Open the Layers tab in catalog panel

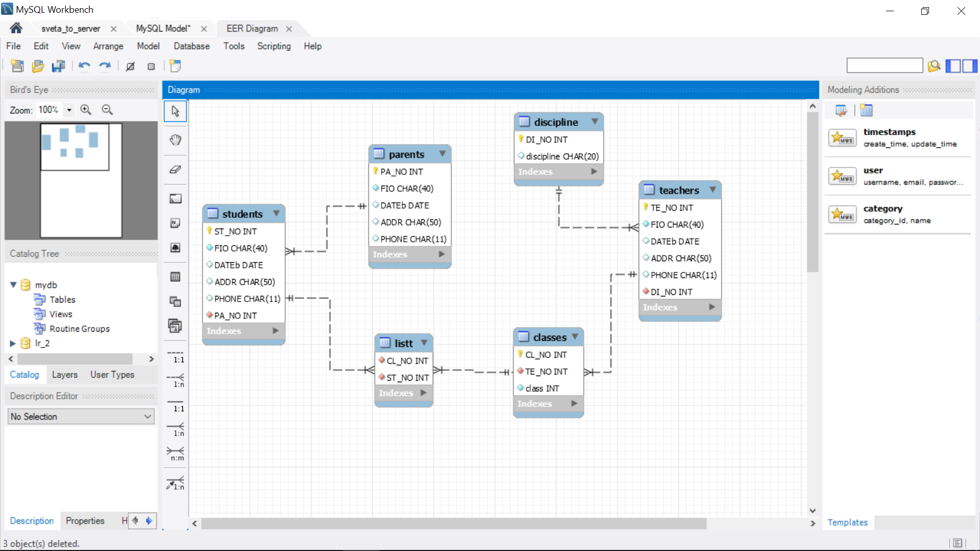65,374
